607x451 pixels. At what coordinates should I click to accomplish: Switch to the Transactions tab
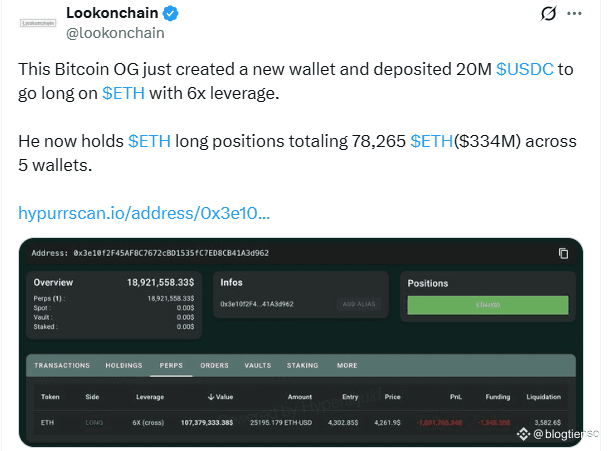(62, 365)
